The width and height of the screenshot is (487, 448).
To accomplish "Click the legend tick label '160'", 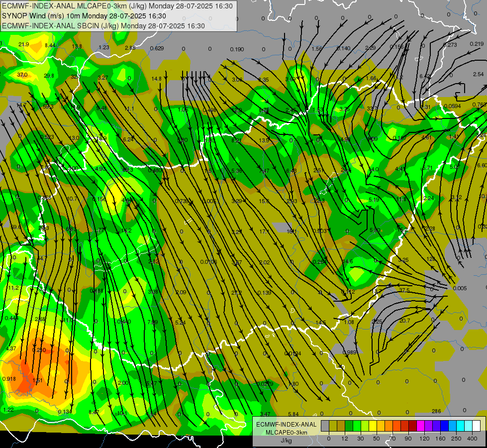I will coord(440,439).
